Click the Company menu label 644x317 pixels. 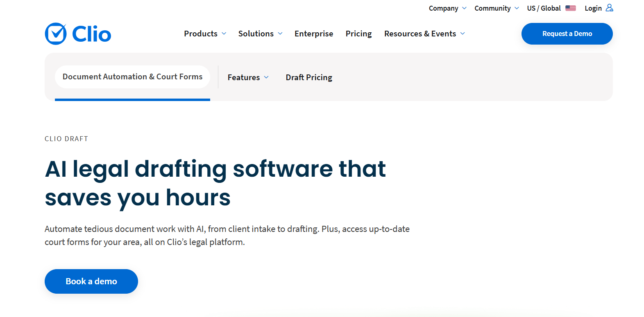(x=443, y=8)
